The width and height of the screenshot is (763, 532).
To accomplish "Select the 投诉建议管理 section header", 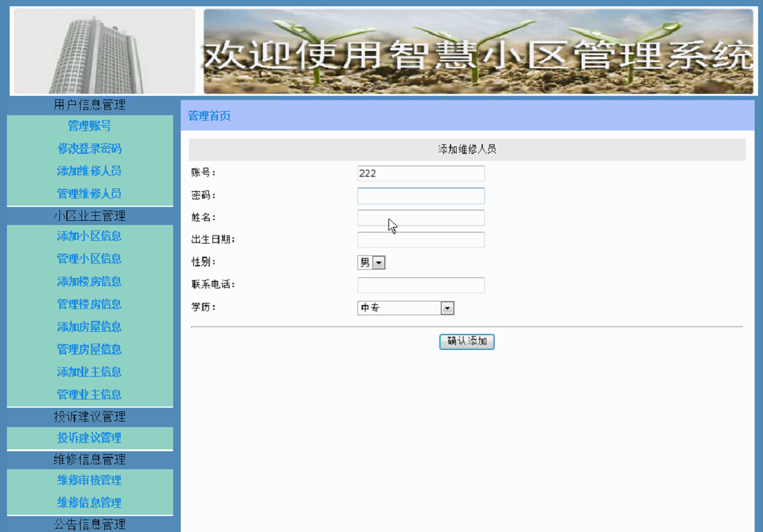I will 90,417.
